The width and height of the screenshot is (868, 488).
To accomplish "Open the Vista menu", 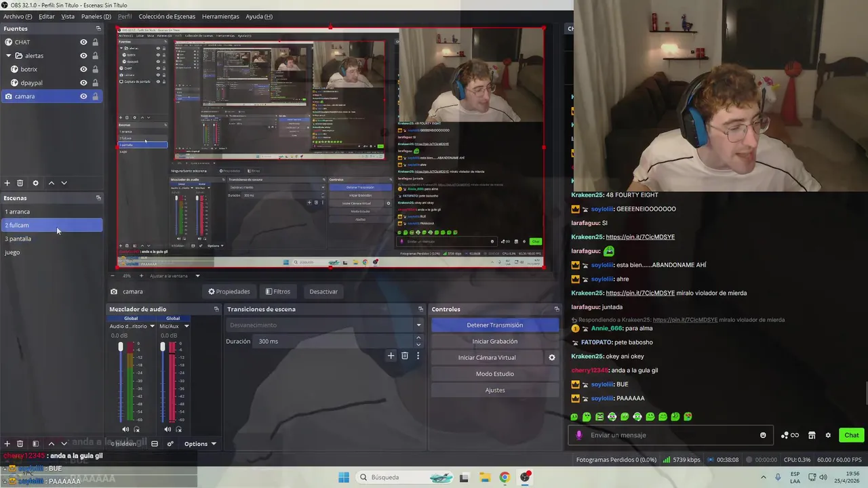I will (x=68, y=16).
